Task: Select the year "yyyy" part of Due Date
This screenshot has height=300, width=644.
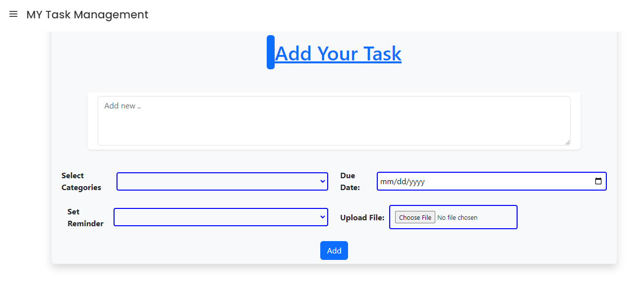Action: pos(417,182)
